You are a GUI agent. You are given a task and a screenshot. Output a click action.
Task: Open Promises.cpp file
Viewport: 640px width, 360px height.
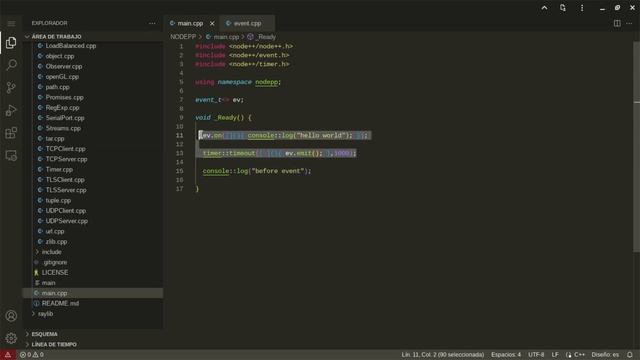tap(64, 98)
